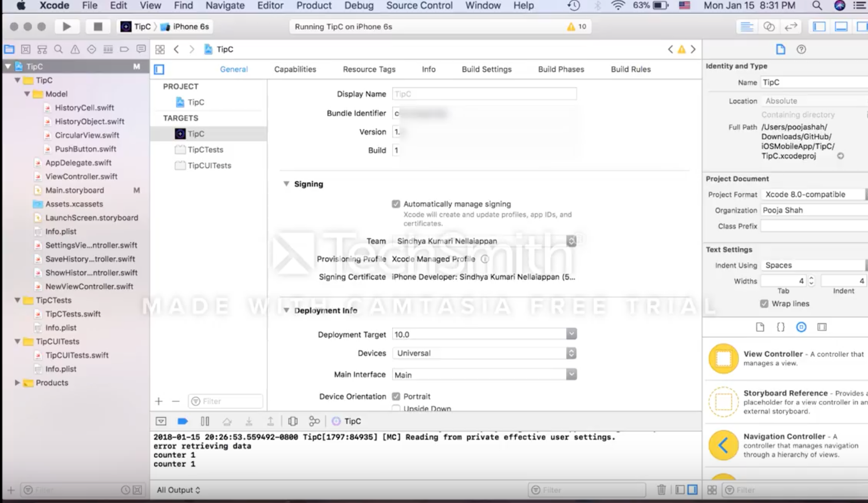
Task: Open the Report navigator icon
Action: click(141, 49)
